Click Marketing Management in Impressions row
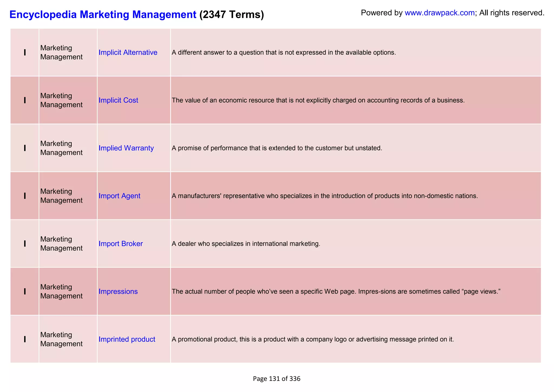 pyautogui.click(x=61, y=291)
